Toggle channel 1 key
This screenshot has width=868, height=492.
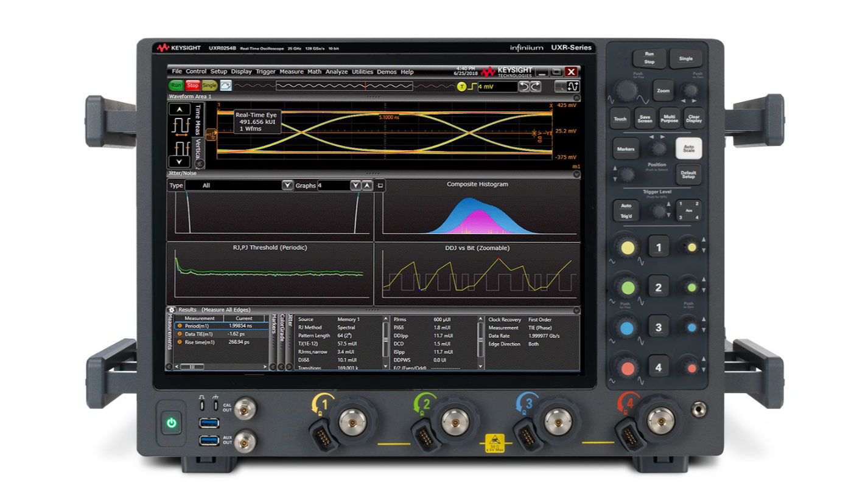(658, 247)
